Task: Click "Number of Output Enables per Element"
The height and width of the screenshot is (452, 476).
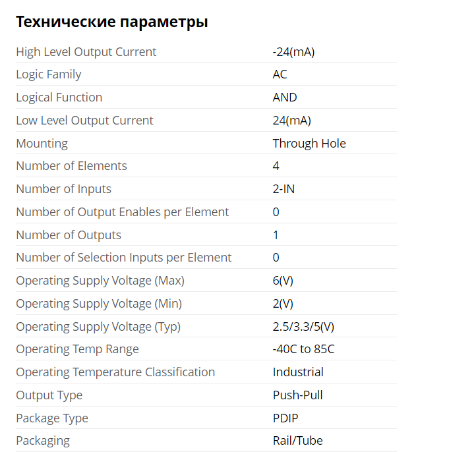Action: click(123, 212)
